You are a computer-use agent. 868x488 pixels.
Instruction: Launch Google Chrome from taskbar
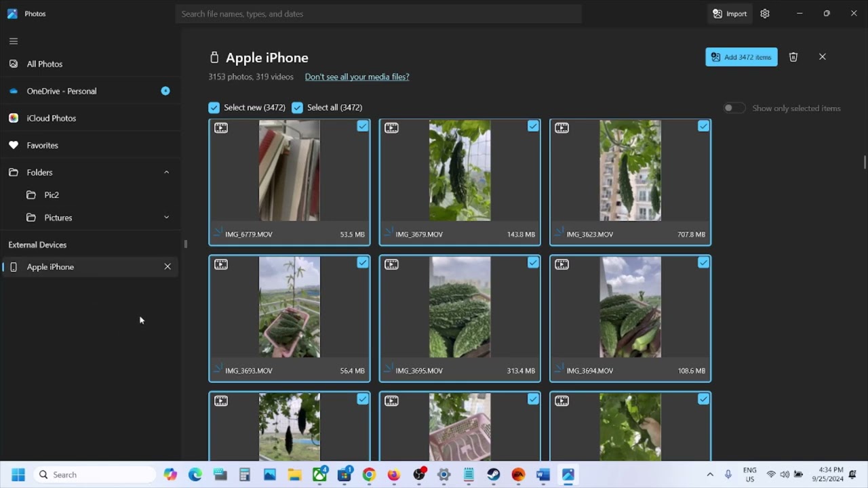[369, 474]
